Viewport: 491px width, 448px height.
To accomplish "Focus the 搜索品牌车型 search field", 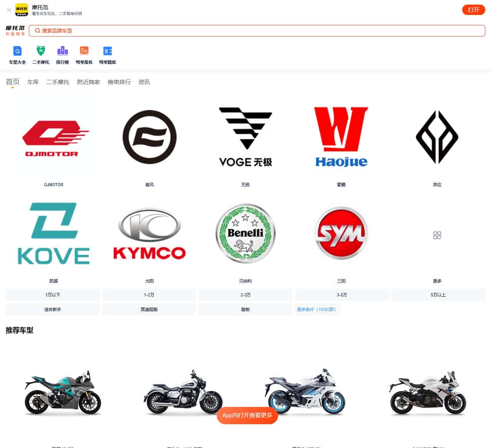I will click(257, 31).
